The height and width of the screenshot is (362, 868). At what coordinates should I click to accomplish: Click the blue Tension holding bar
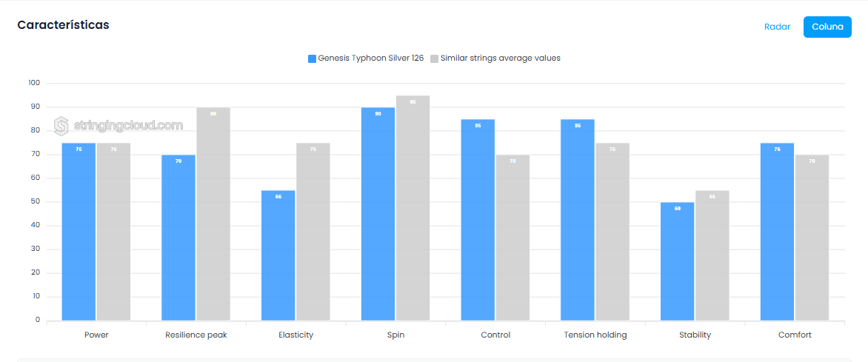pos(577,220)
